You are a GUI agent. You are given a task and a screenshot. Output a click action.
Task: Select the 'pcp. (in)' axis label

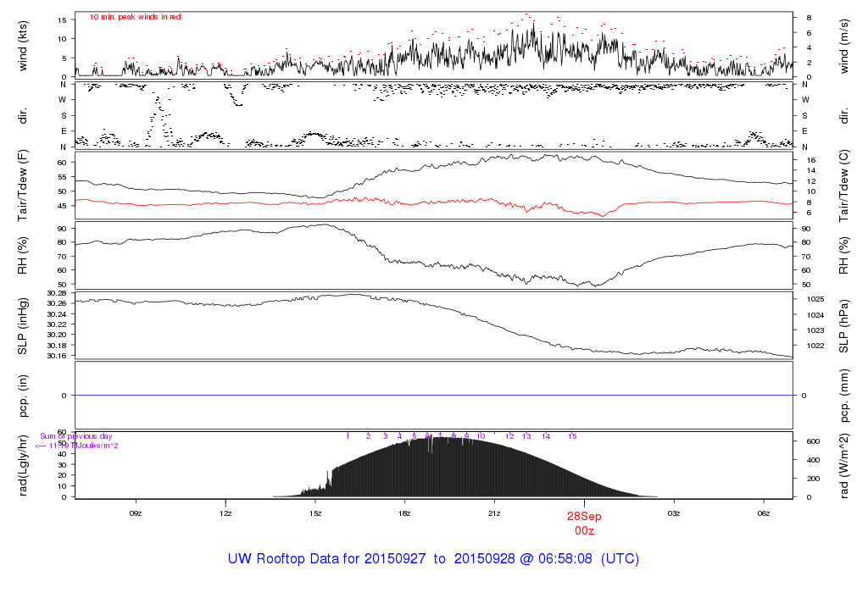coord(25,396)
